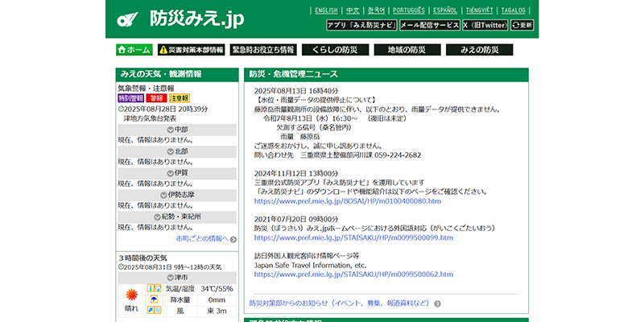This screenshot has width=644, height=322.
Task: Click the 更新 refresh button
Action: tap(522, 25)
